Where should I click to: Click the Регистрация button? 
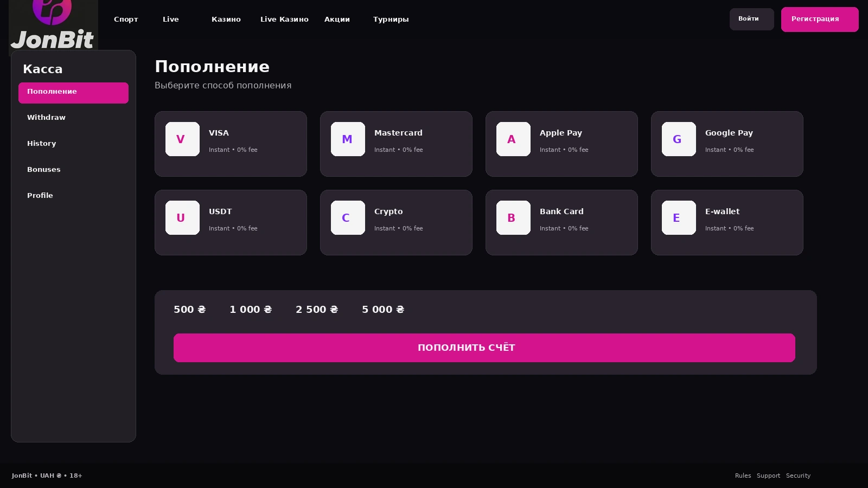pos(820,20)
